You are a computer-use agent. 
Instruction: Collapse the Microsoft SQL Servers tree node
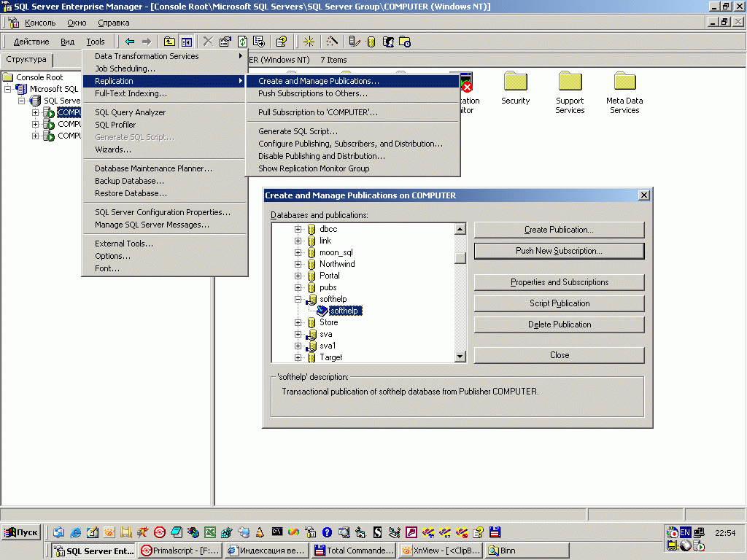(7, 89)
